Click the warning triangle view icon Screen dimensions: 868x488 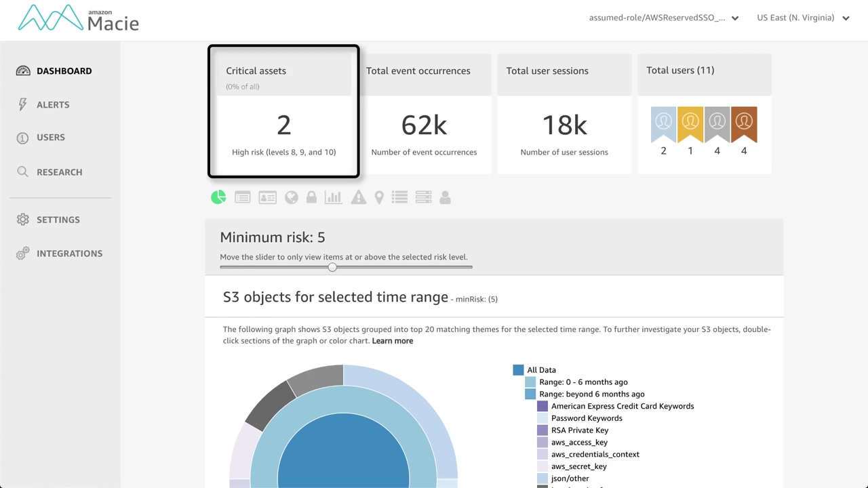coord(358,197)
